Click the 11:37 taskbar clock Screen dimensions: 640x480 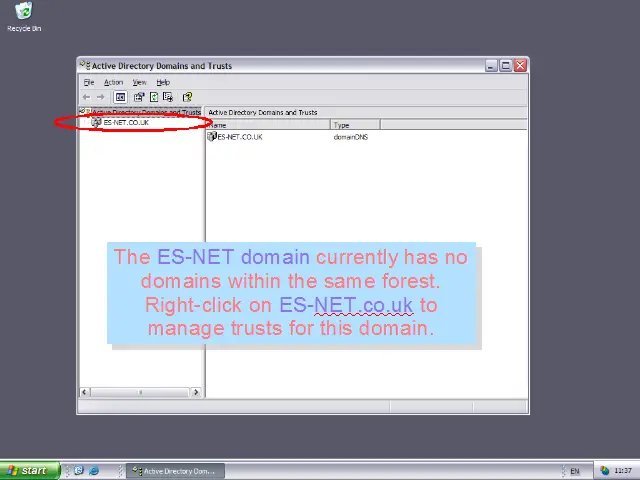point(623,471)
